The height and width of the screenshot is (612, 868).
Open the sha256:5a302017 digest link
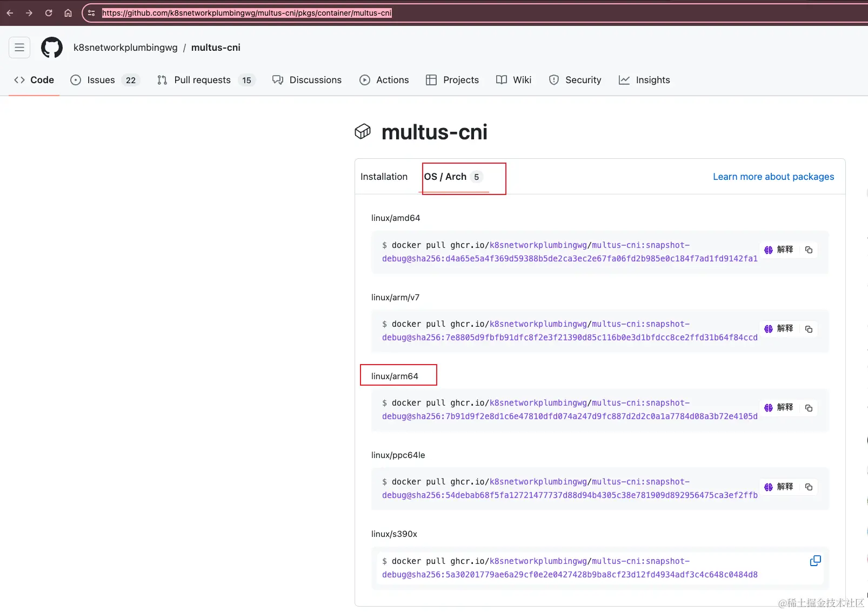570,575
